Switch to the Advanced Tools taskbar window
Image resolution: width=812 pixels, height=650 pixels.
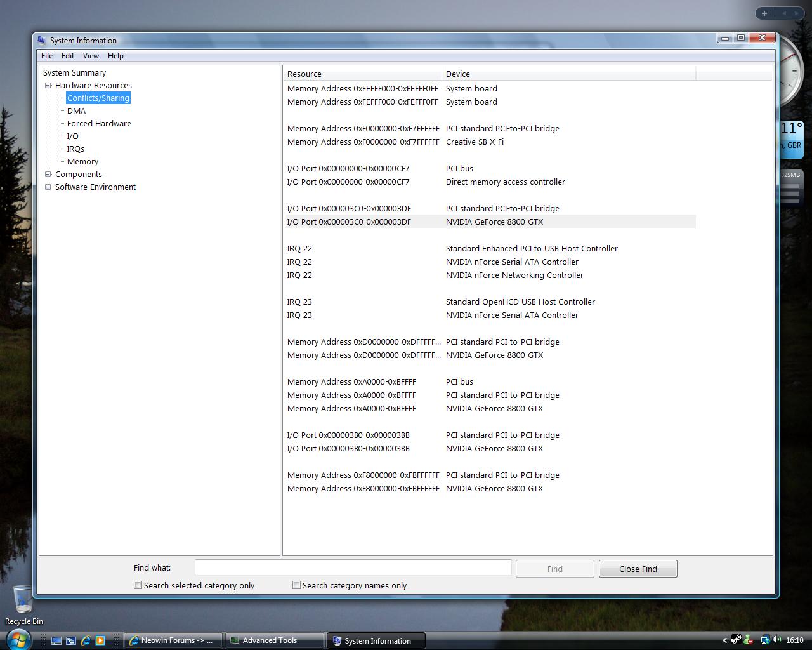[274, 640]
